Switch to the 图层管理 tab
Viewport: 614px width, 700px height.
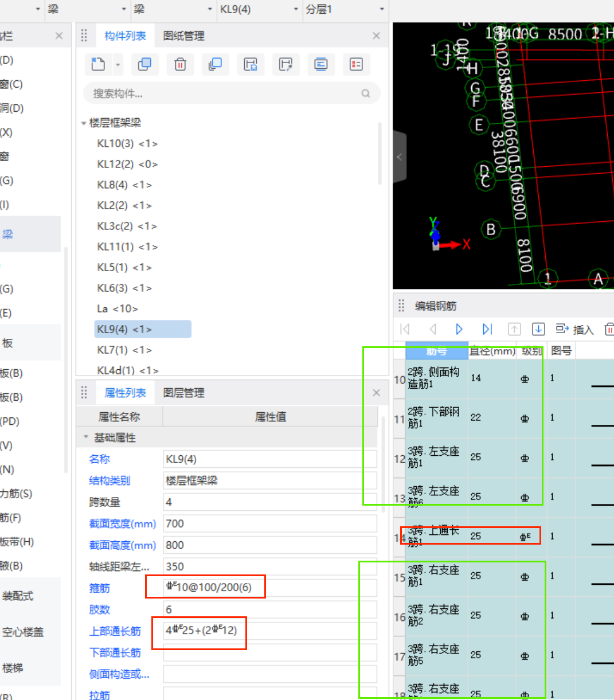183,393
